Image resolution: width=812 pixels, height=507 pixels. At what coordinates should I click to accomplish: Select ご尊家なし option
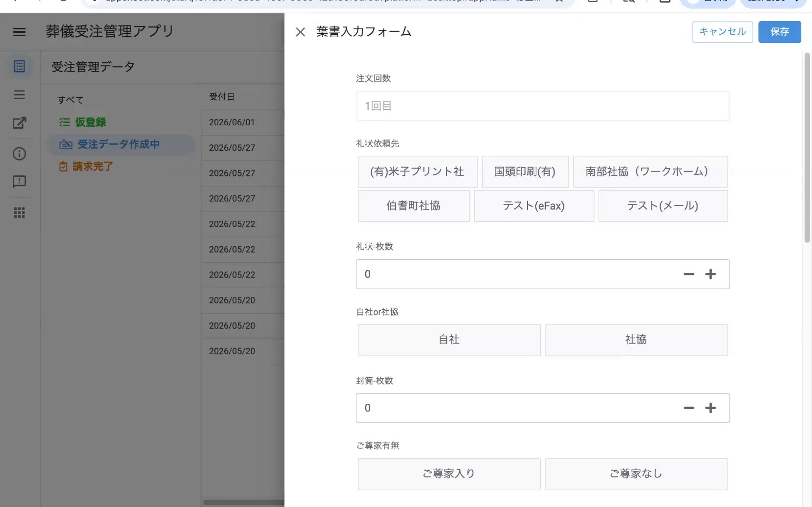click(x=636, y=474)
